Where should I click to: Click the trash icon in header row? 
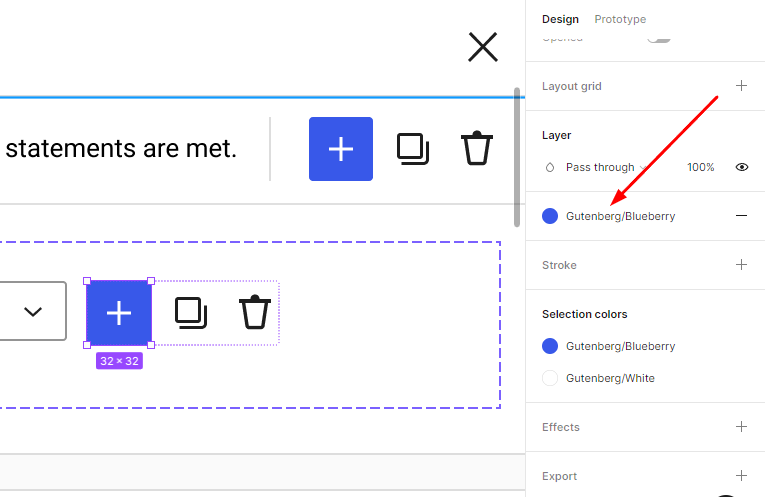click(x=477, y=149)
